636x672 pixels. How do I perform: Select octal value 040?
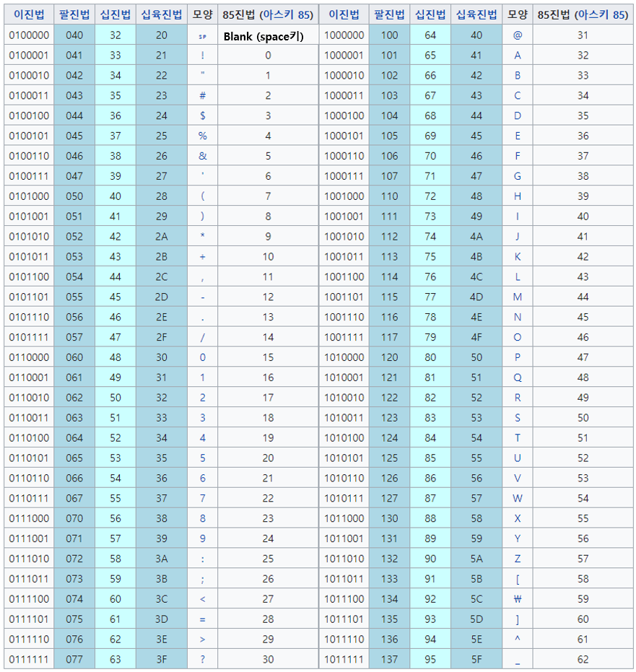click(x=74, y=35)
